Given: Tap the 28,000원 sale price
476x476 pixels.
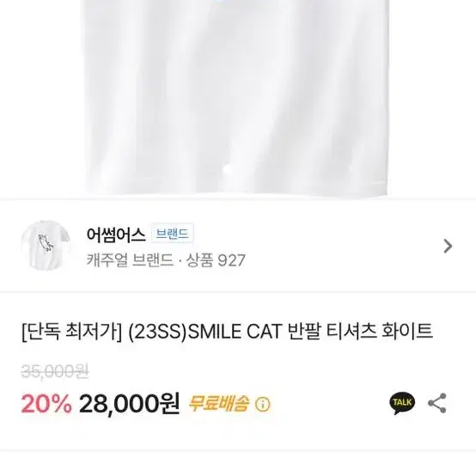Looking at the screenshot, I should point(129,404).
